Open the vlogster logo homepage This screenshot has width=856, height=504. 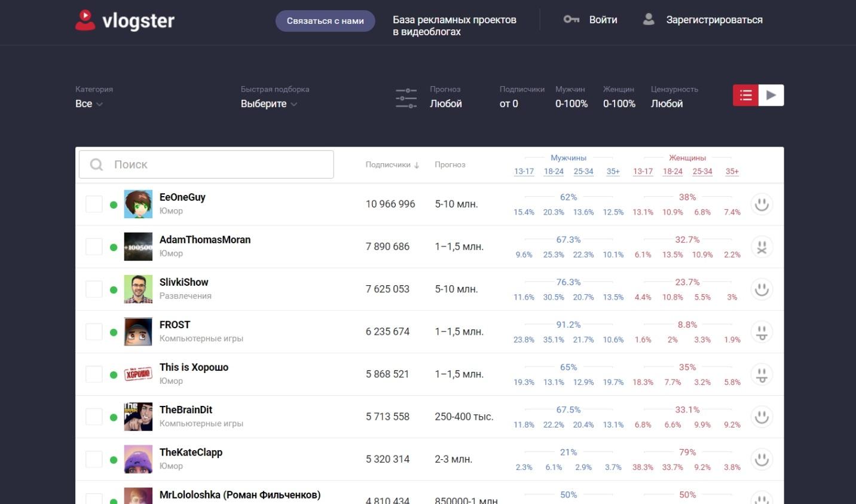pyautogui.click(x=125, y=20)
